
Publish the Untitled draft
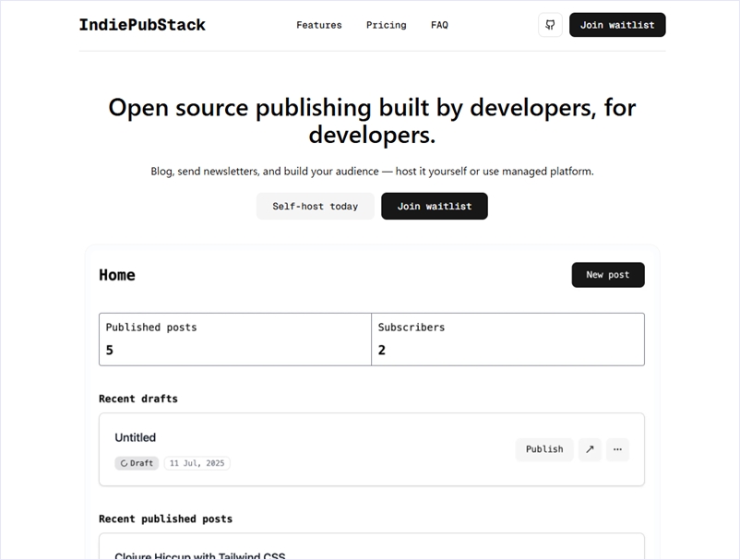[543, 449]
